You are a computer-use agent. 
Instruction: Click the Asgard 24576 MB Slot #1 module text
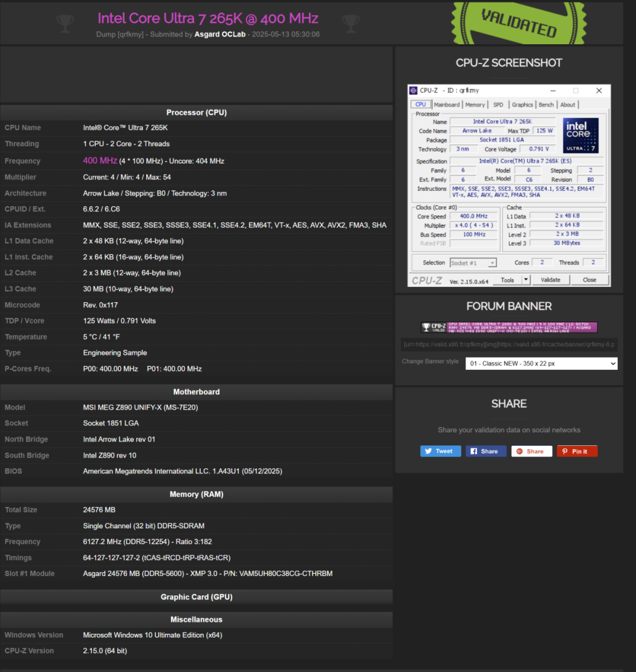[208, 574]
